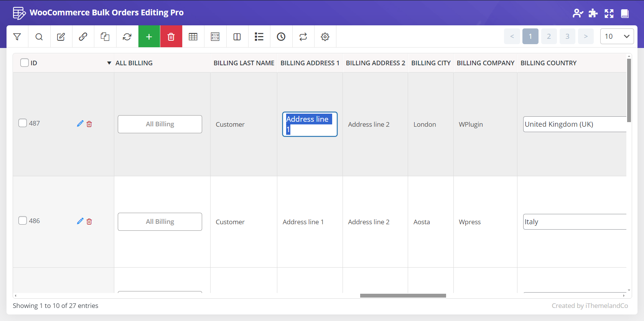The image size is (644, 321).
Task: Open the rows-per-page dropdown showing 10
Action: tap(617, 36)
